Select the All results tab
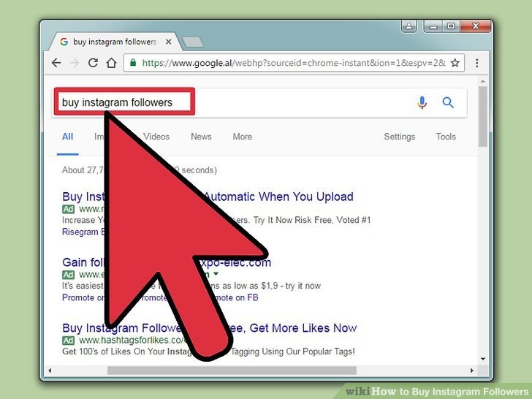This screenshot has width=532, height=399. click(x=67, y=137)
